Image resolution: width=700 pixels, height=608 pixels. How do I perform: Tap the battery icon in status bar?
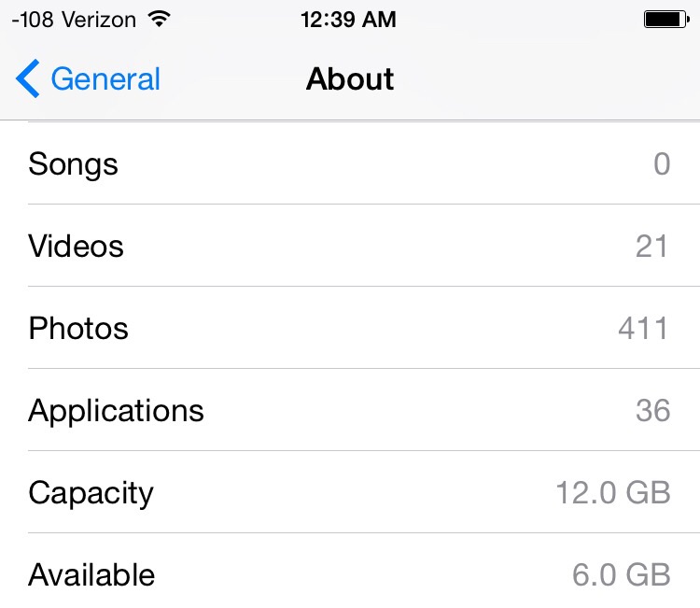coord(666,20)
